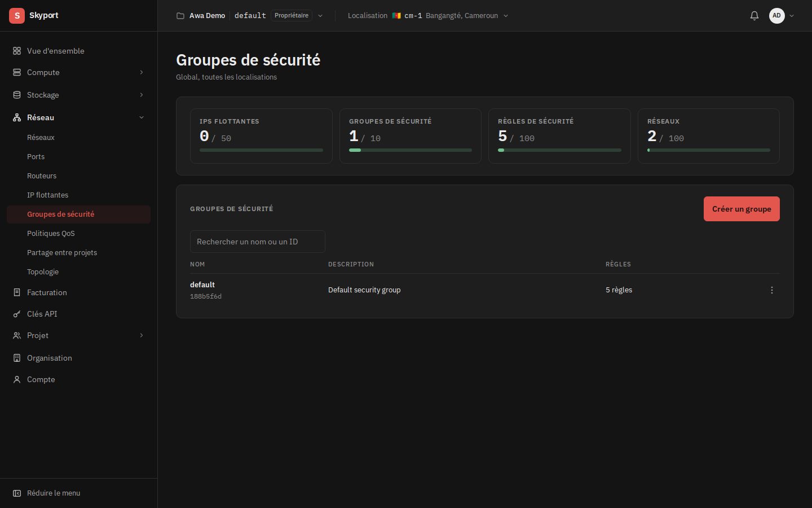Click the Skyport logo icon
The width and height of the screenshot is (812, 508).
coord(17,16)
